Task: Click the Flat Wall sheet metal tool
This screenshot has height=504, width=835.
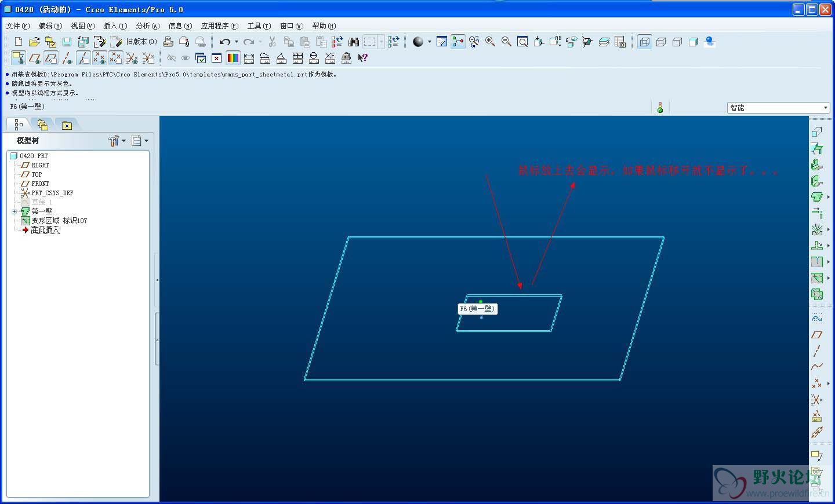Action: pos(816,165)
